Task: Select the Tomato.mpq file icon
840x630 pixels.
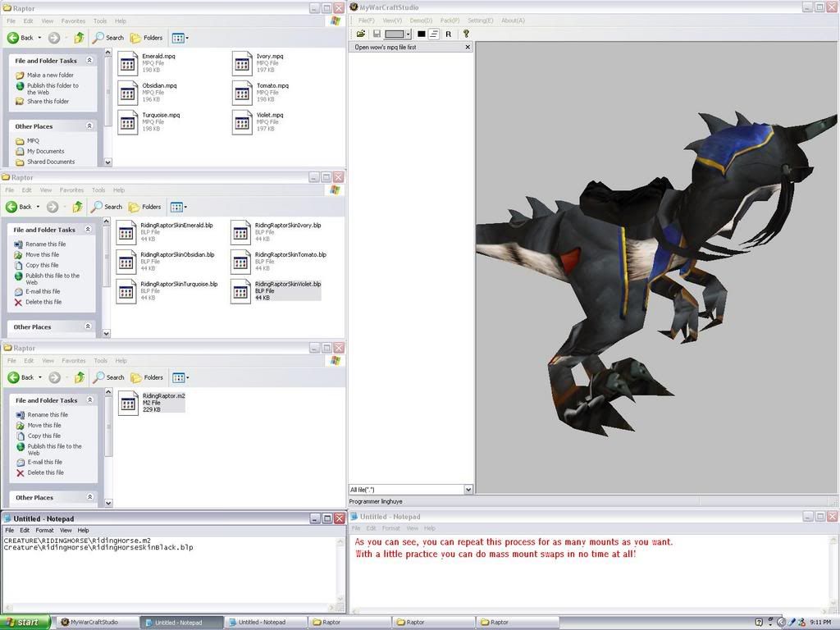Action: [242, 94]
